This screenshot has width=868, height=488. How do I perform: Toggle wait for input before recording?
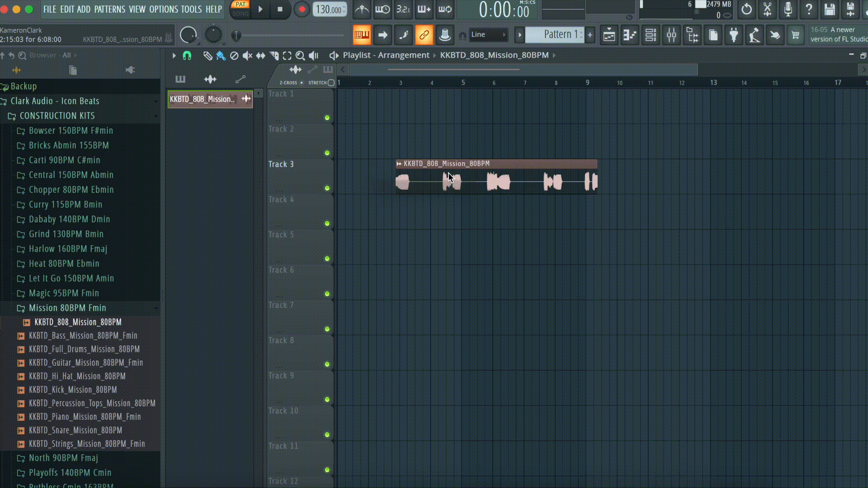tap(382, 9)
